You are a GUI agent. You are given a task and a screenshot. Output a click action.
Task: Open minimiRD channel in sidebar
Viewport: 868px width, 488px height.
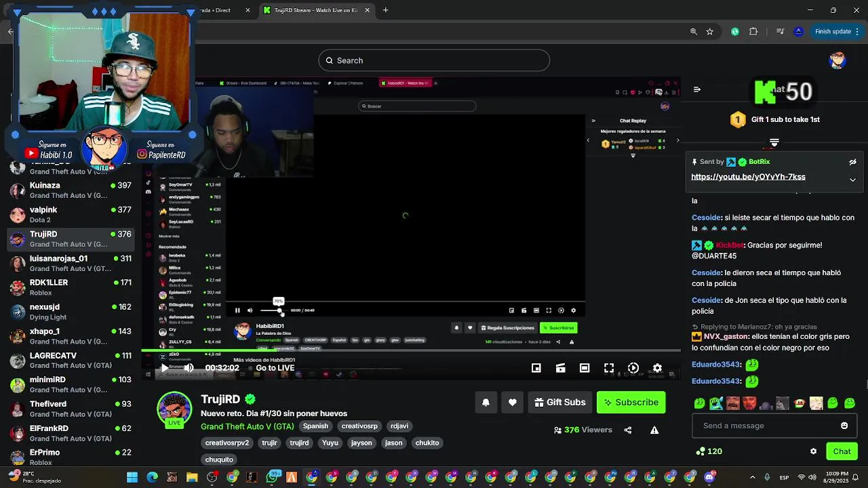point(71,384)
